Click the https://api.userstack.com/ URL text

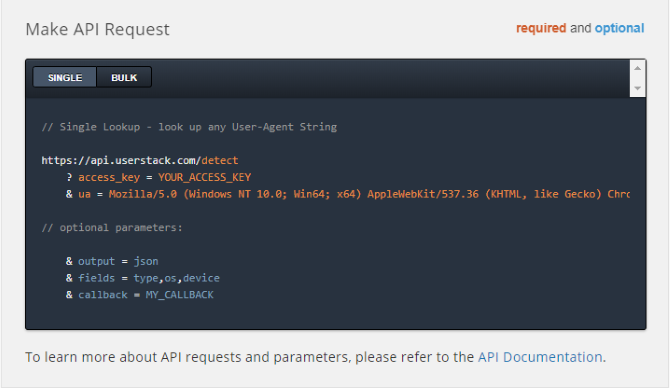(x=121, y=160)
